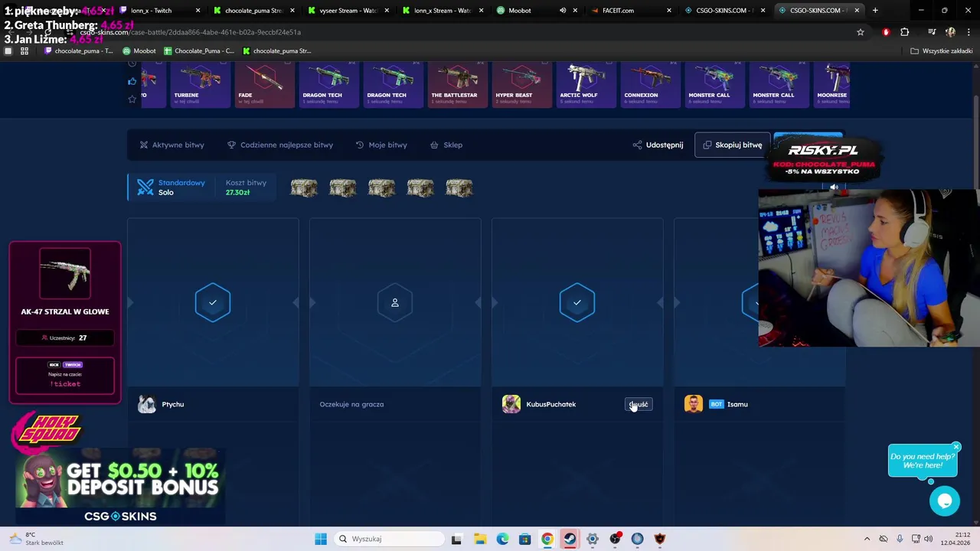Click the Isamu bot avatar
The width and height of the screenshot is (980, 551).
(693, 404)
